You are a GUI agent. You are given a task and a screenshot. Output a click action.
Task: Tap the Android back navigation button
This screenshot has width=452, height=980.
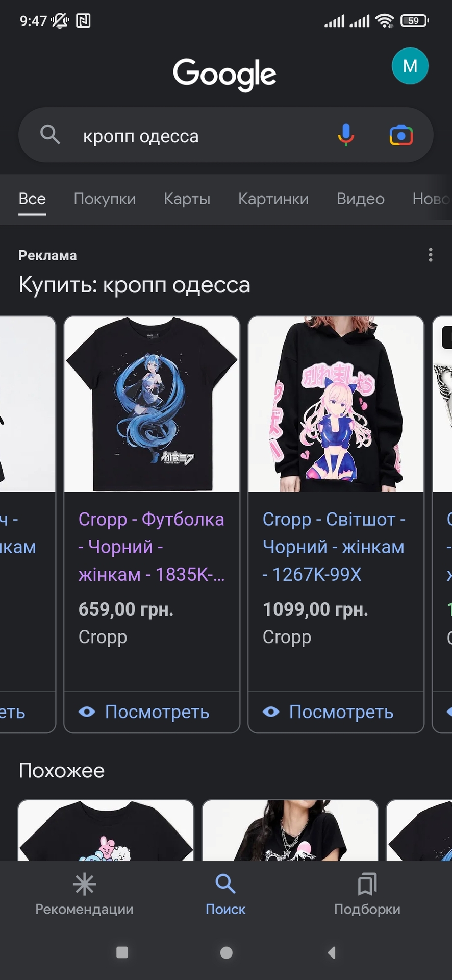(x=332, y=952)
